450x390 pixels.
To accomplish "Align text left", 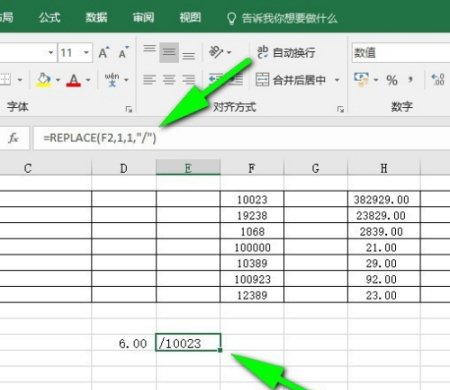I will click(x=149, y=80).
